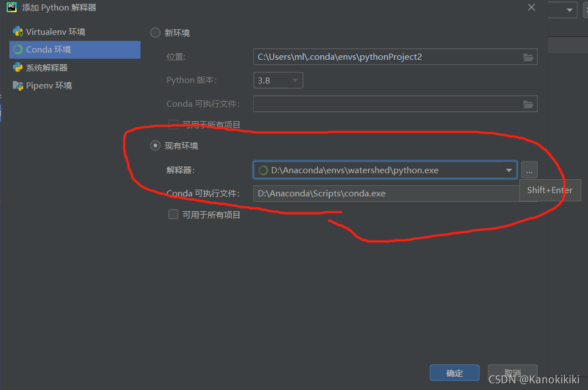588x390 pixels.
Task: Enable the lower 可用于所有项目 checkbox
Action: [x=173, y=215]
